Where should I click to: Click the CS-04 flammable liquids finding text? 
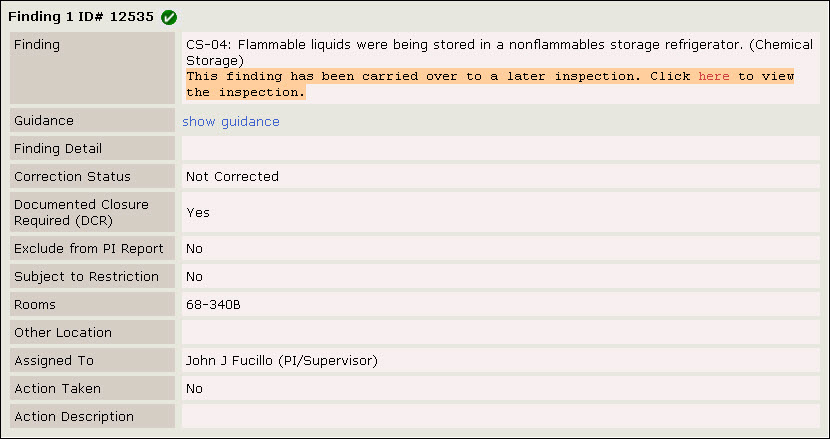499,52
